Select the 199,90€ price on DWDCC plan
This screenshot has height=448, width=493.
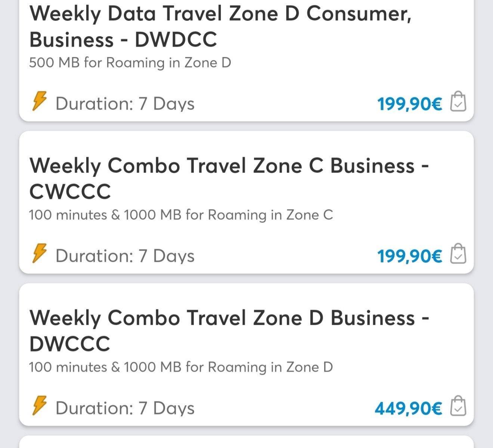409,104
